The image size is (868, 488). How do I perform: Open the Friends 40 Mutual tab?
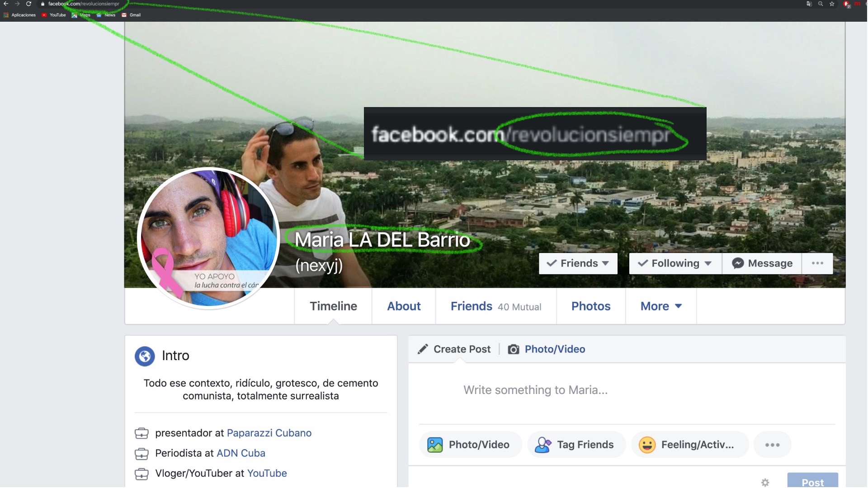[496, 306]
